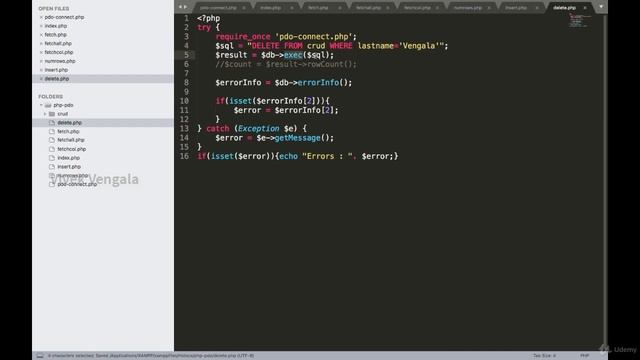Click fetchall.php file icon in folder tree
This screenshot has width=640, height=360.
(52, 140)
